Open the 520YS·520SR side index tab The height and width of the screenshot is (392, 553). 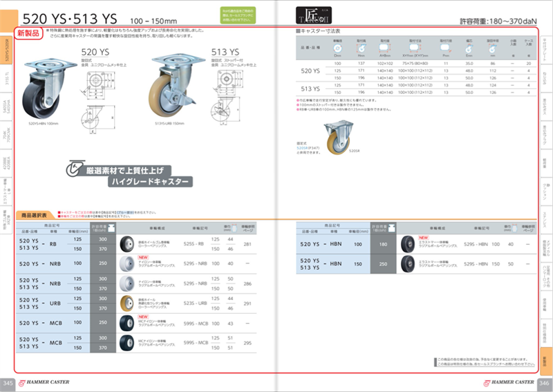tap(7, 49)
